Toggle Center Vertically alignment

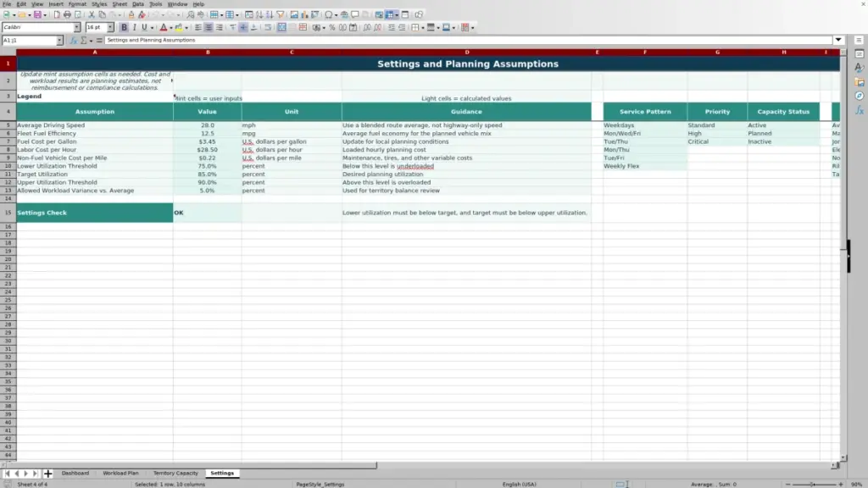coord(243,27)
